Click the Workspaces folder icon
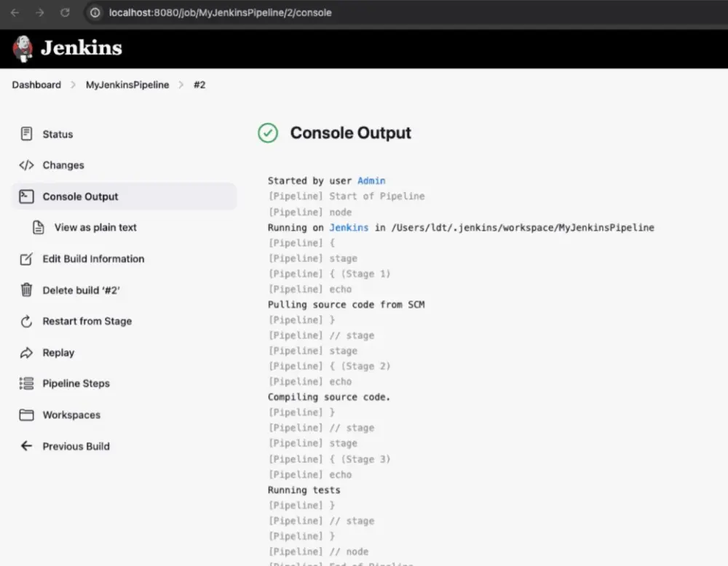The width and height of the screenshot is (728, 566). 26,415
